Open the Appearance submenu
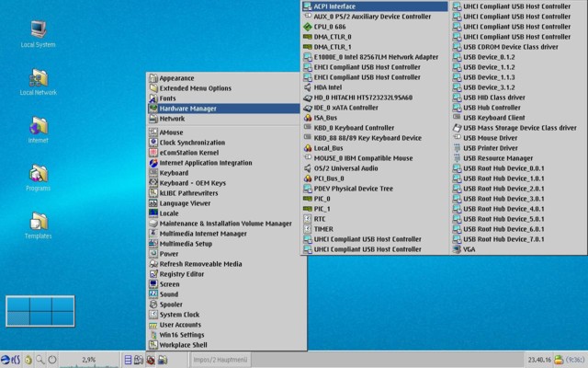The width and height of the screenshot is (588, 368). click(223, 78)
